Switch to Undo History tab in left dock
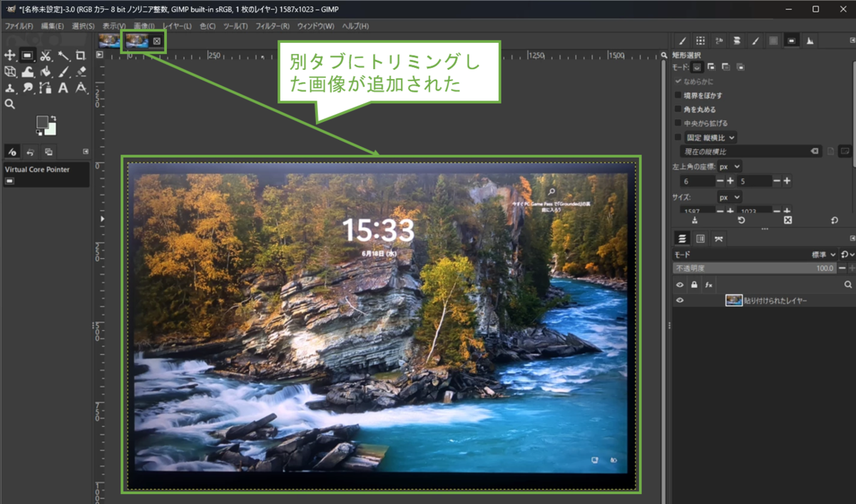 point(30,152)
